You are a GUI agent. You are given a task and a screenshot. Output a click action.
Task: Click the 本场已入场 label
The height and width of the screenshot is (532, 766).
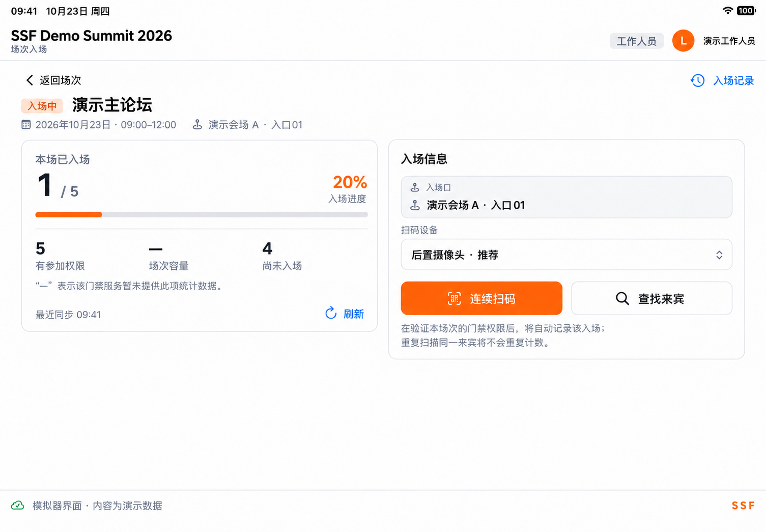tap(63, 159)
